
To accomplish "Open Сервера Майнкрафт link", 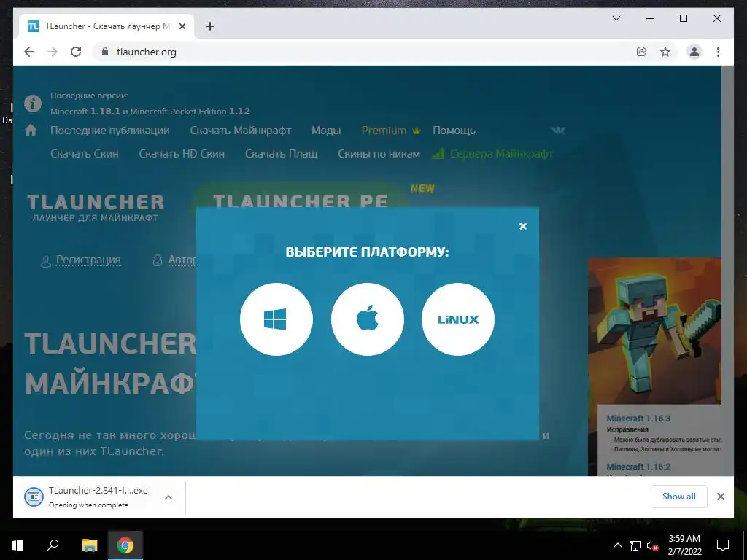I will 492,154.
